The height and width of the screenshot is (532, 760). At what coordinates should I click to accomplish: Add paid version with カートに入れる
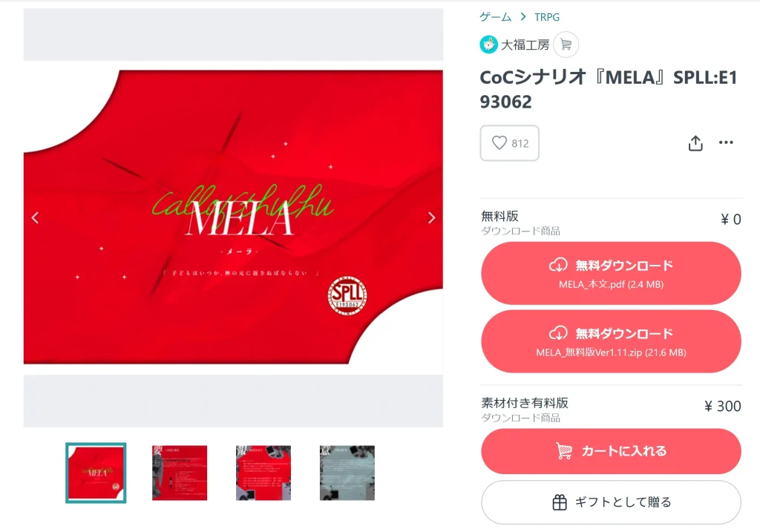tap(611, 451)
